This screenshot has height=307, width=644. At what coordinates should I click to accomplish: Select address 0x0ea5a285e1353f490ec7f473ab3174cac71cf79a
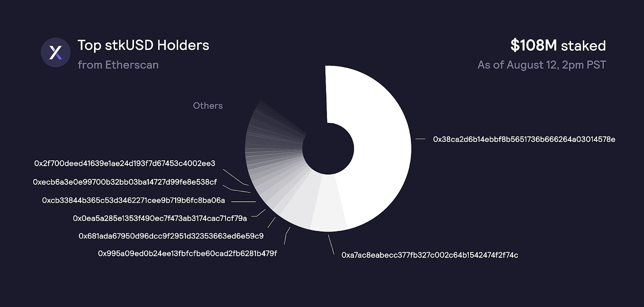(x=160, y=218)
